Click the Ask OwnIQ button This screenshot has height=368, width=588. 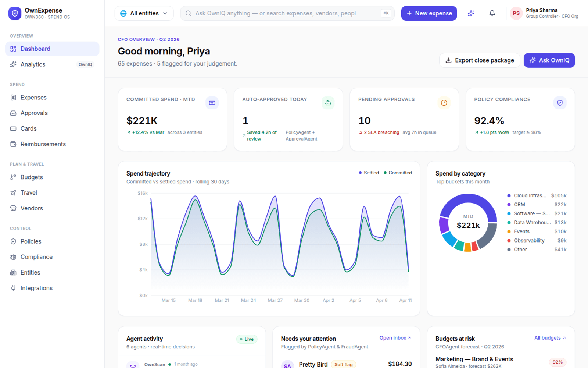(549, 60)
